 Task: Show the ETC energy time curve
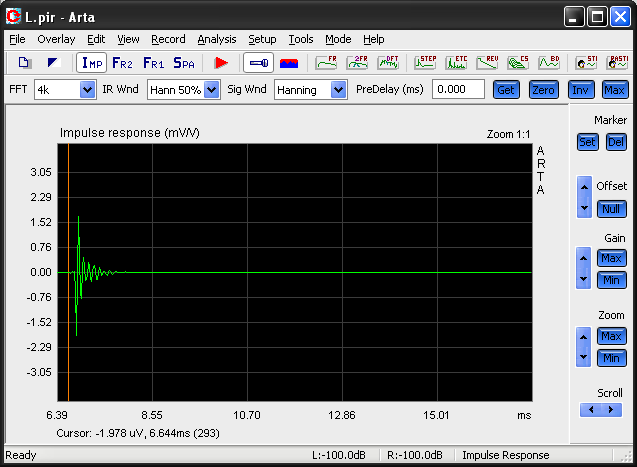click(x=456, y=63)
